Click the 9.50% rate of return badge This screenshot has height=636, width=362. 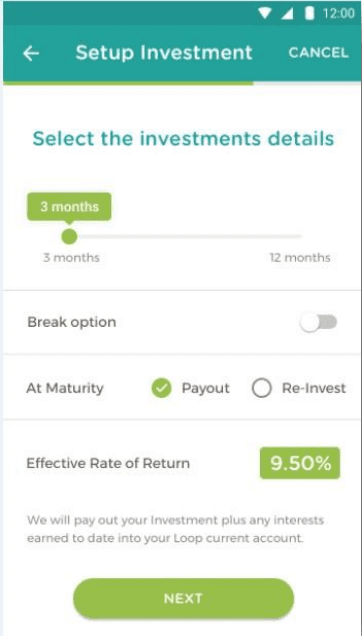[300, 463]
